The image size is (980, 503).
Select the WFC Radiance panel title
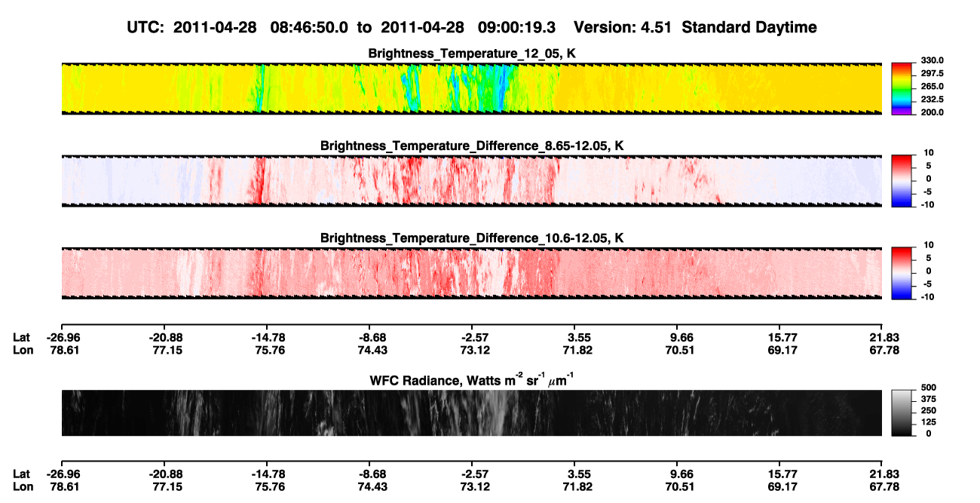(472, 379)
